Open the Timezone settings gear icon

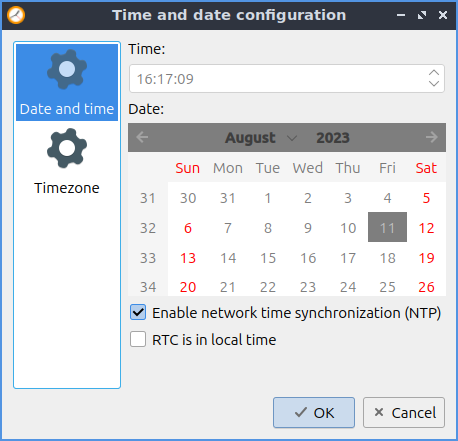coord(67,148)
